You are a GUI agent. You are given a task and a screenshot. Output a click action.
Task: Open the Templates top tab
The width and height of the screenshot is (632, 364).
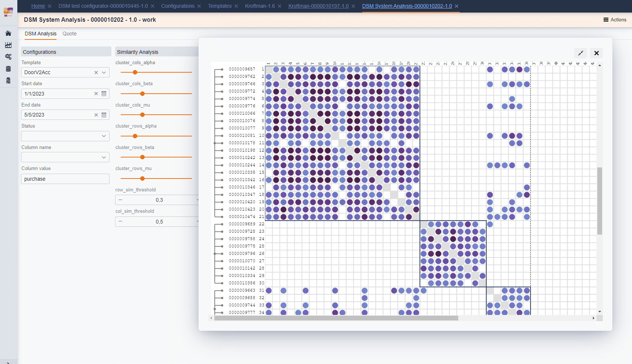220,6
